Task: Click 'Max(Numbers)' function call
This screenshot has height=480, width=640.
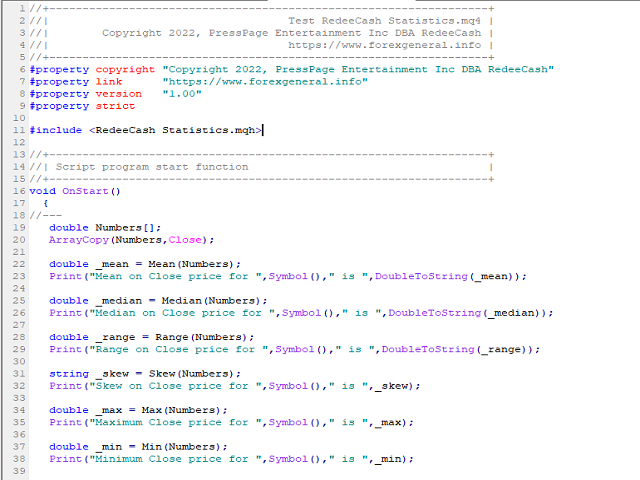Action: pos(181,410)
